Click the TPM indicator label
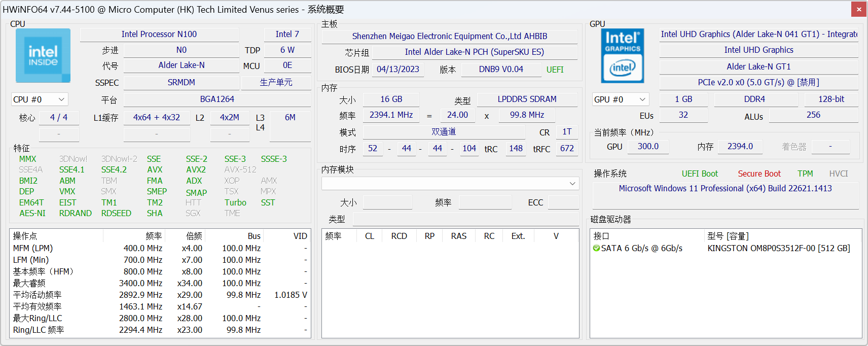The width and height of the screenshot is (868, 346). 805,174
